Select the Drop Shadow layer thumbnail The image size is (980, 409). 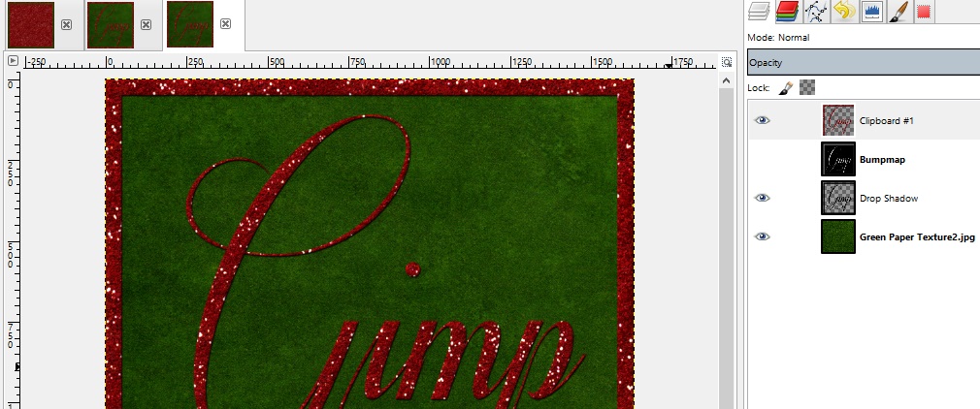pos(838,198)
